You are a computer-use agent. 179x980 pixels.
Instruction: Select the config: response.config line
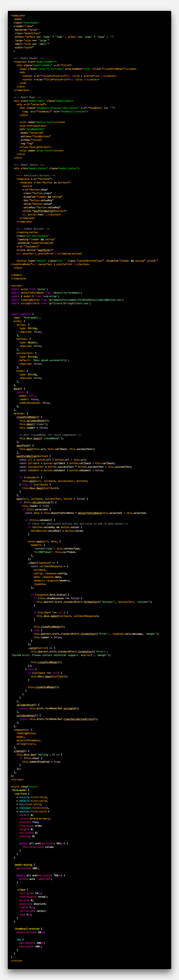point(51,573)
